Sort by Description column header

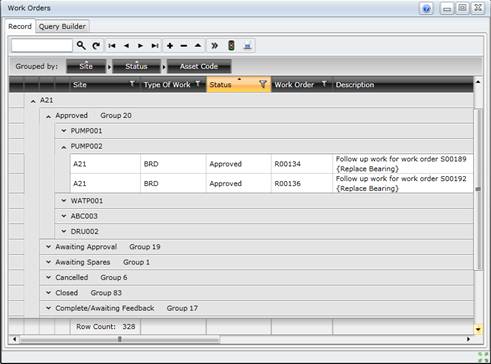click(355, 85)
